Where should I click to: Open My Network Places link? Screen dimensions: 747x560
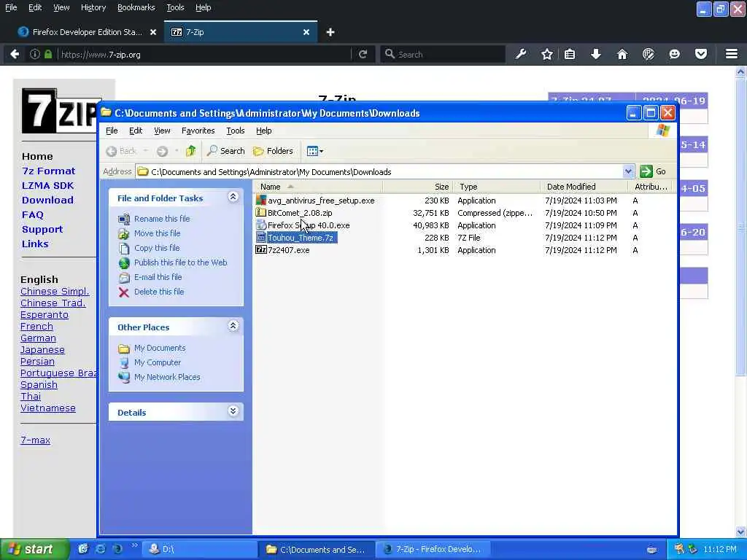(x=167, y=377)
